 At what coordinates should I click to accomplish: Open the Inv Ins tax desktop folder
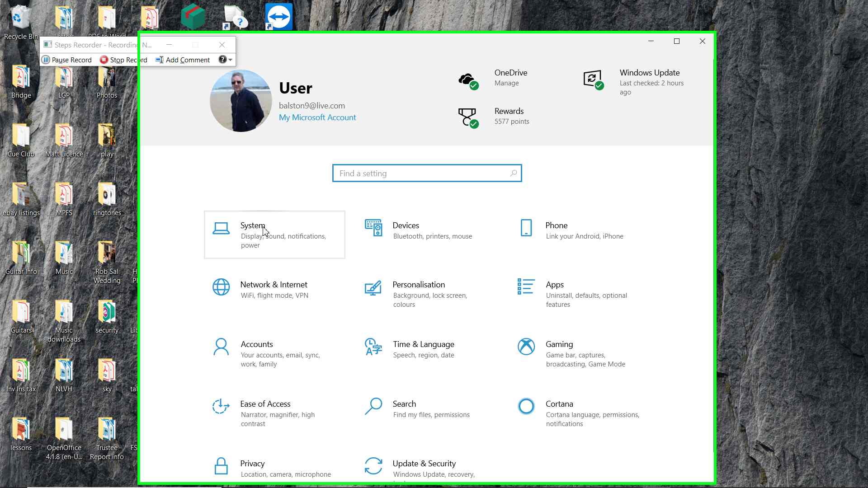(x=21, y=375)
